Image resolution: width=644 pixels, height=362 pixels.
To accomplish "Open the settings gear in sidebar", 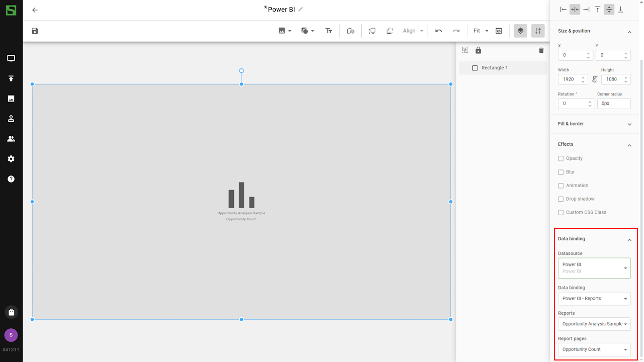I will click(11, 159).
